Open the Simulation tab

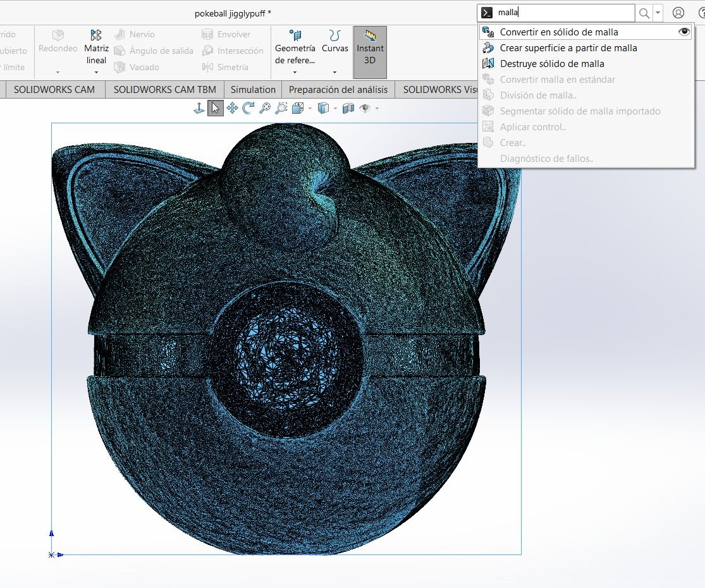point(253,89)
